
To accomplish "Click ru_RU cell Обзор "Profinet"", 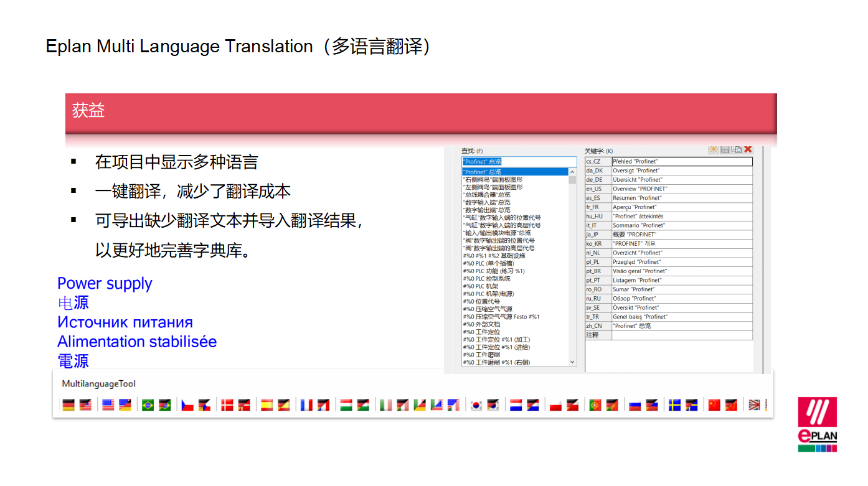I will 682,299.
